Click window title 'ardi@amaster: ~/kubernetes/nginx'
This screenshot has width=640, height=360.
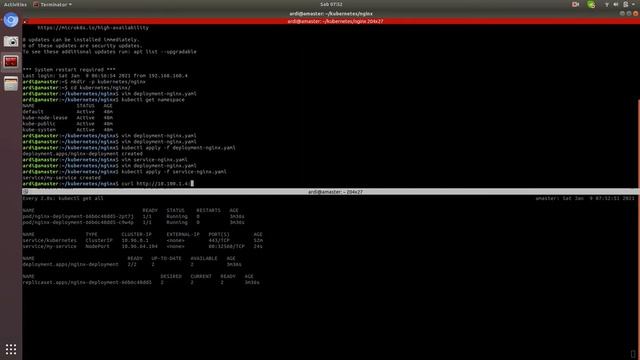tap(331, 13)
